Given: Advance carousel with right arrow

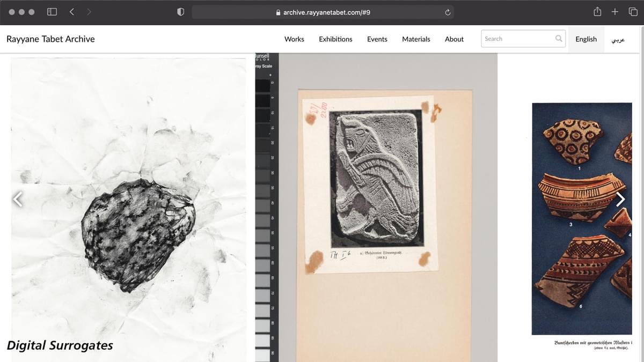Looking at the screenshot, I should point(620,199).
